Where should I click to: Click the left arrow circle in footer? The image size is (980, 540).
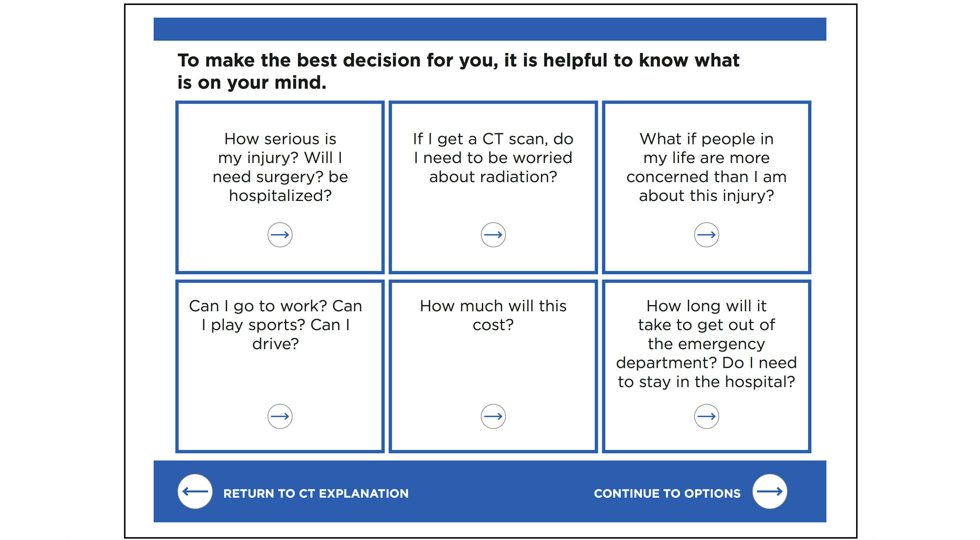click(195, 491)
